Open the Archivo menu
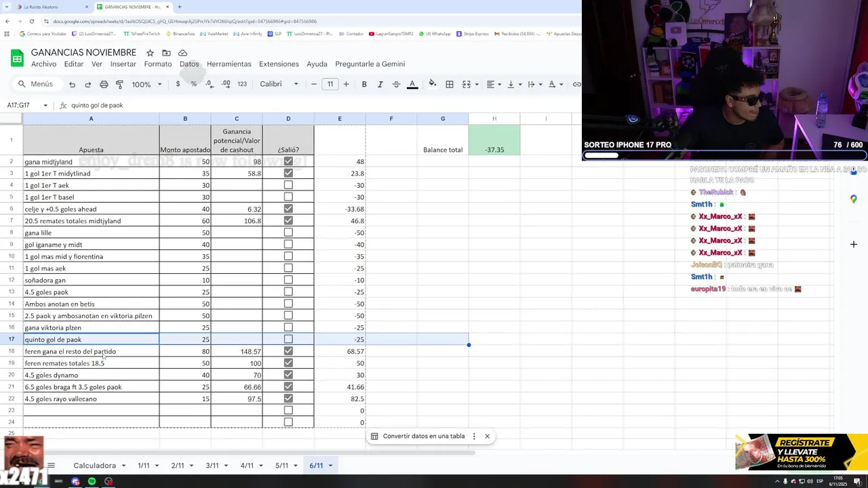The image size is (868, 488). tap(43, 64)
